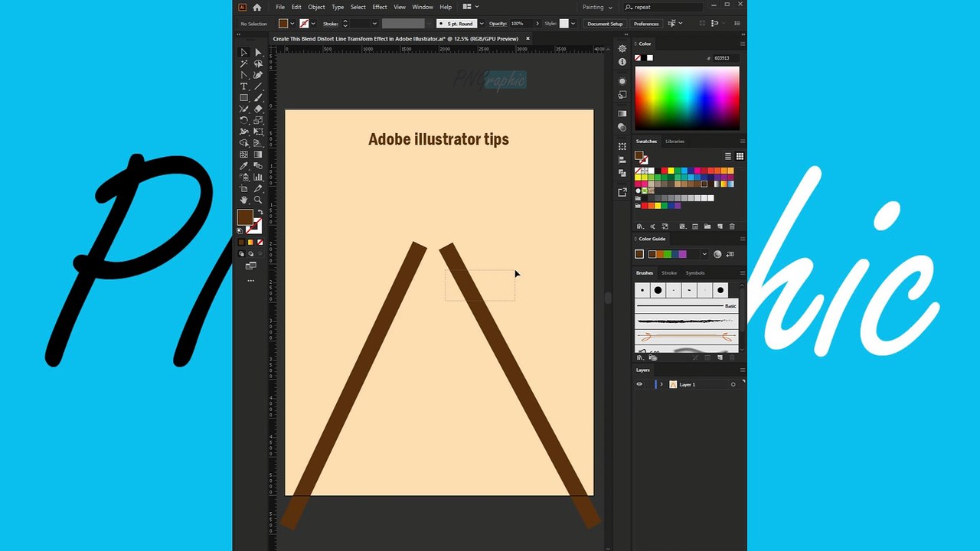The image size is (980, 551).
Task: Select the Rectangle tool
Action: [x=243, y=98]
